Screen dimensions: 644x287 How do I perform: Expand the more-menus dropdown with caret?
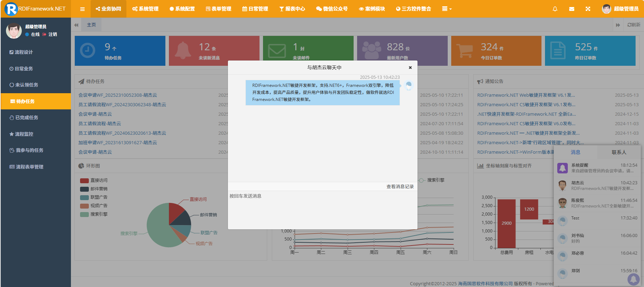tap(447, 9)
